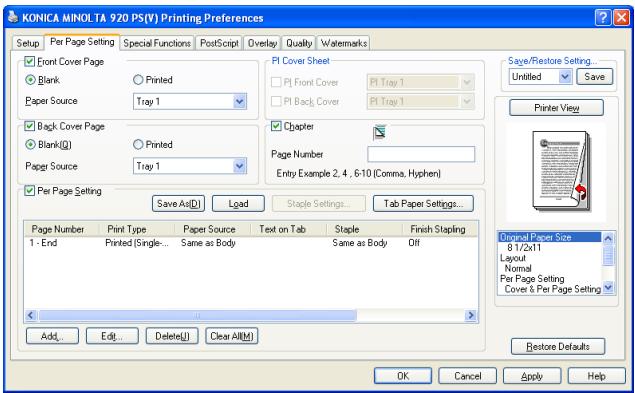Toggle the Front Cover Page checkbox
The height and width of the screenshot is (393, 635).
pos(30,62)
